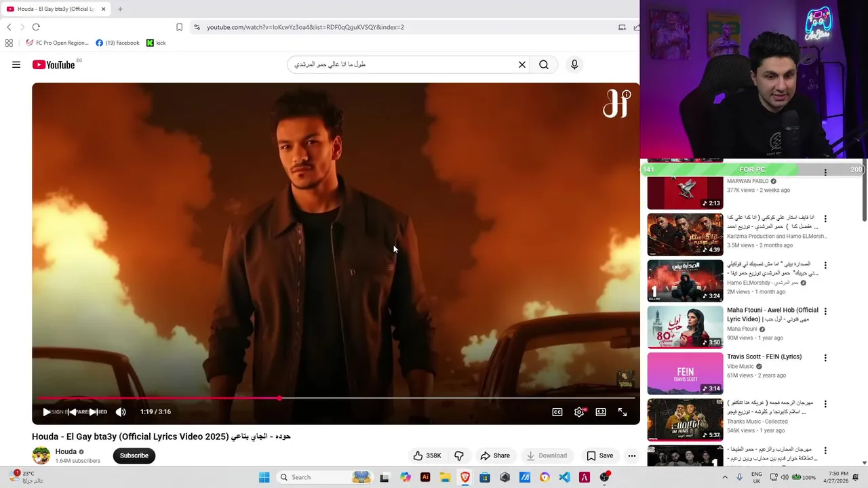Screen dimensions: 868x488
Task: Open Adobe Illustrator from taskbar
Action: tap(425, 477)
